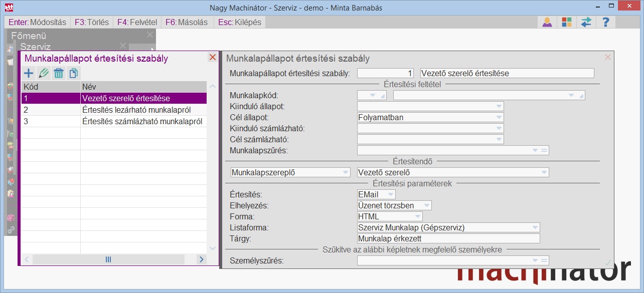Screen dimensions: 644x293
Task: Open the user profile icon
Action: tap(547, 23)
